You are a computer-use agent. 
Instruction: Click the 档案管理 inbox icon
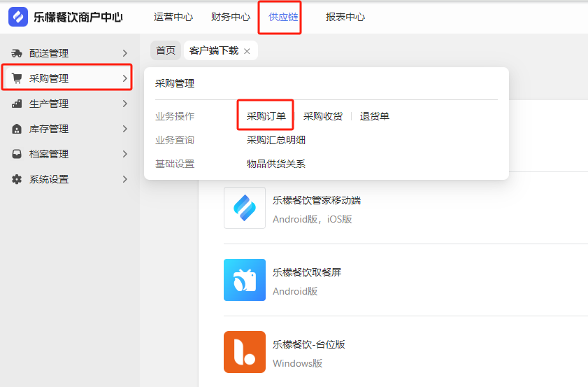(x=17, y=154)
